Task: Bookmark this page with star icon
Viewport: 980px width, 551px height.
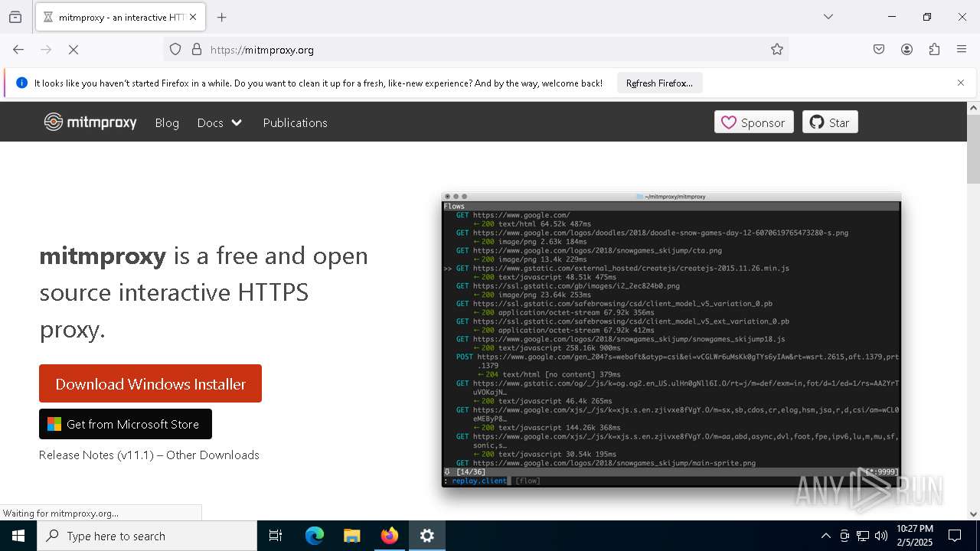Action: pyautogui.click(x=777, y=50)
